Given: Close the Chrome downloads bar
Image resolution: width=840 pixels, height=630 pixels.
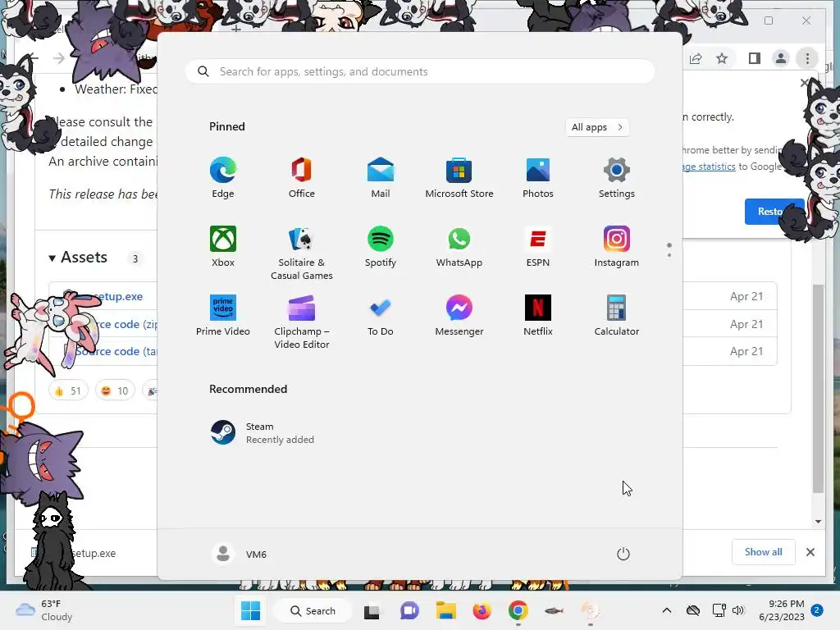Looking at the screenshot, I should pyautogui.click(x=810, y=552).
